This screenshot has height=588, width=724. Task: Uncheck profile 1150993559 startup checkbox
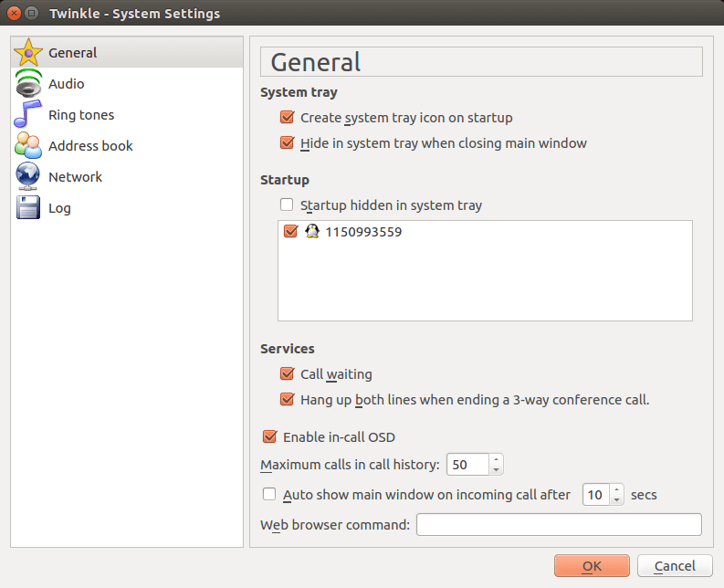(290, 230)
